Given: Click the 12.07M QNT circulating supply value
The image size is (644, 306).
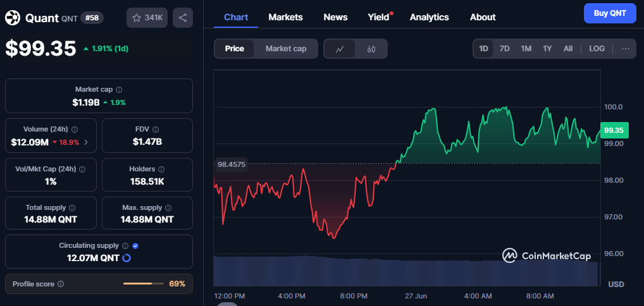Looking at the screenshot, I should click(93, 258).
